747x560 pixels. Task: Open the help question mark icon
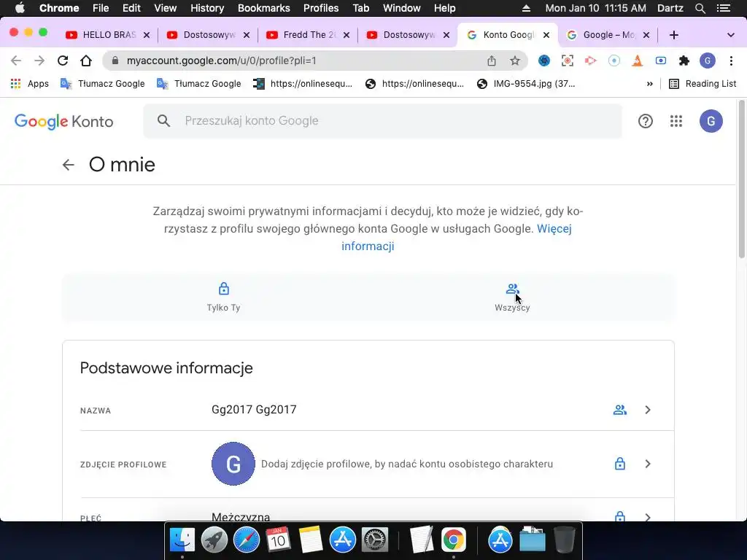click(645, 121)
